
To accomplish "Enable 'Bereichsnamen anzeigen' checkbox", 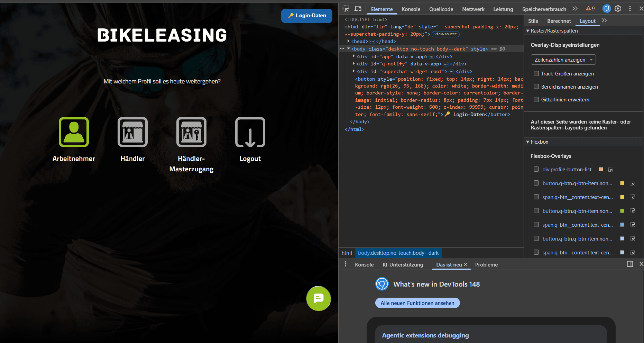I will (536, 87).
